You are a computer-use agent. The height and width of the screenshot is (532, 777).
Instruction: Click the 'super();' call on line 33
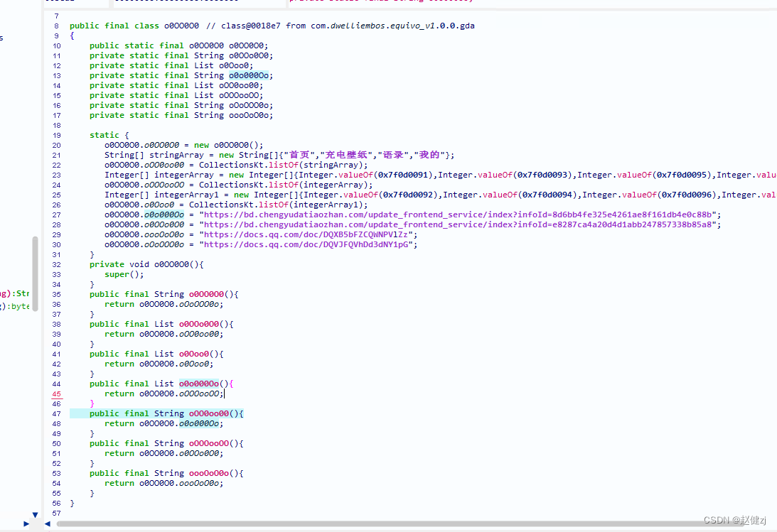pos(124,274)
